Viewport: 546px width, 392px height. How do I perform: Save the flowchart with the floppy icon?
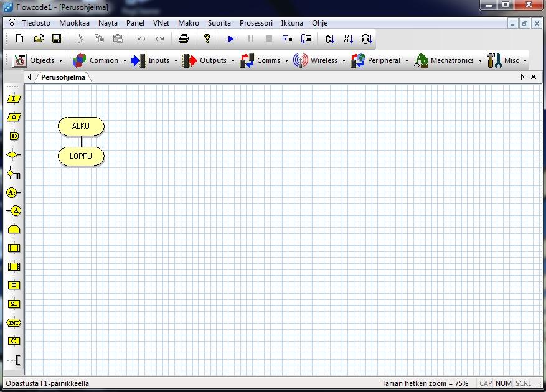[x=57, y=39]
